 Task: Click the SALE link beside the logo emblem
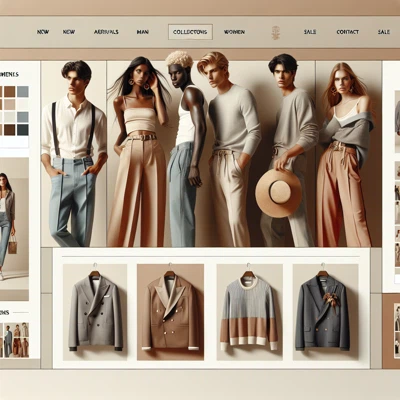click(x=310, y=32)
